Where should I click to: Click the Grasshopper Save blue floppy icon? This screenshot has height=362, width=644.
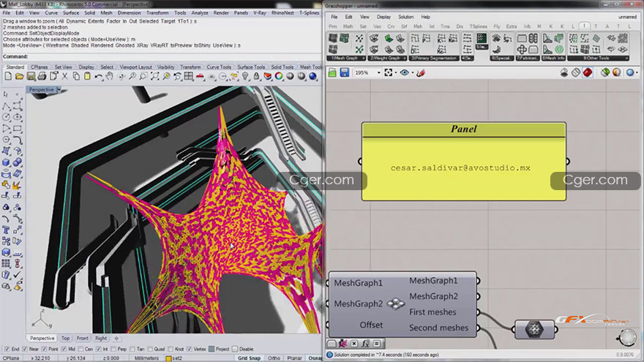(344, 73)
